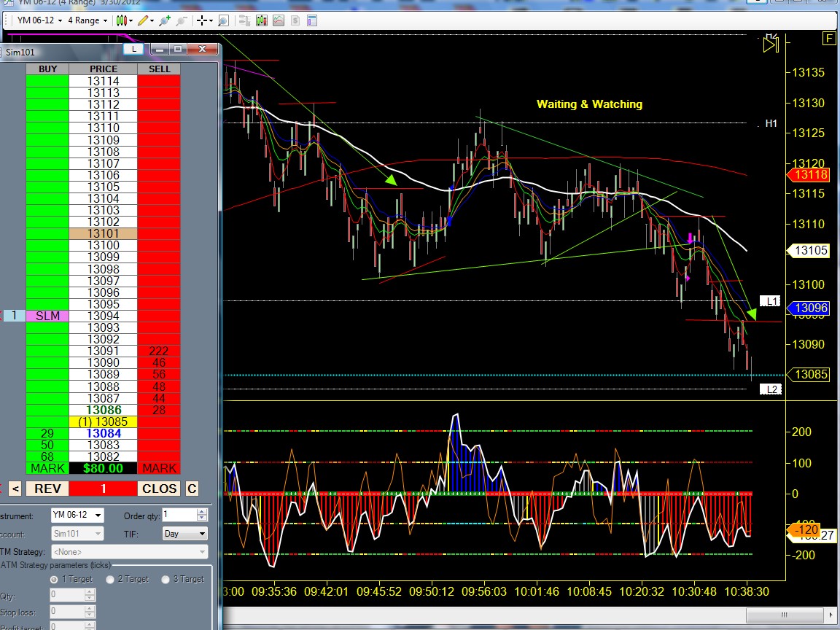Click the blue 13096 price marker
840x630 pixels.
809,308
